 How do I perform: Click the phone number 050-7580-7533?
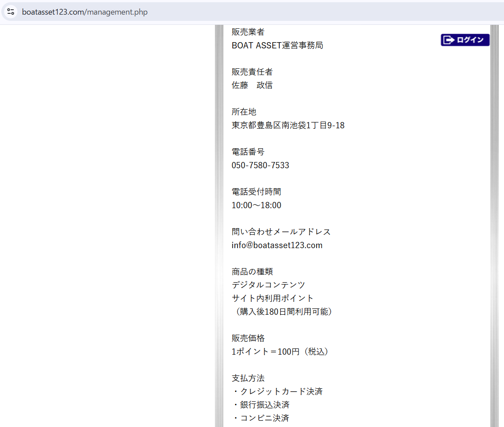tap(260, 165)
